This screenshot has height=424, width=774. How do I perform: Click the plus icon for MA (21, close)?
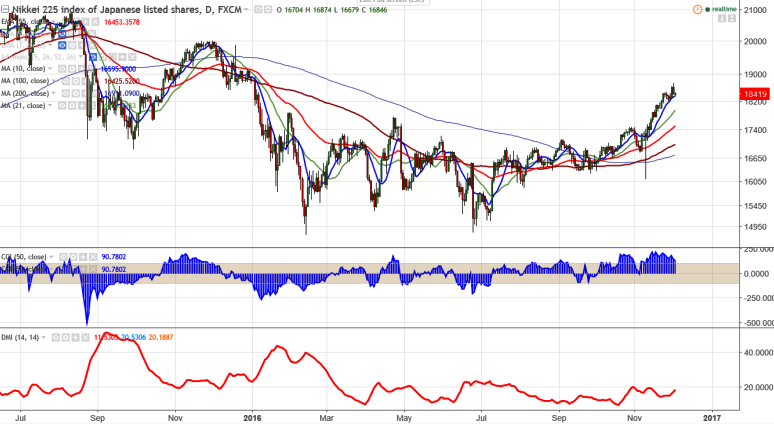82,106
